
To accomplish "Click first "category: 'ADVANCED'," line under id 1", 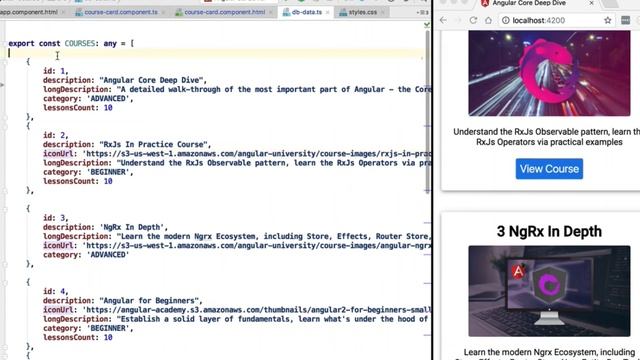I will [x=88, y=98].
